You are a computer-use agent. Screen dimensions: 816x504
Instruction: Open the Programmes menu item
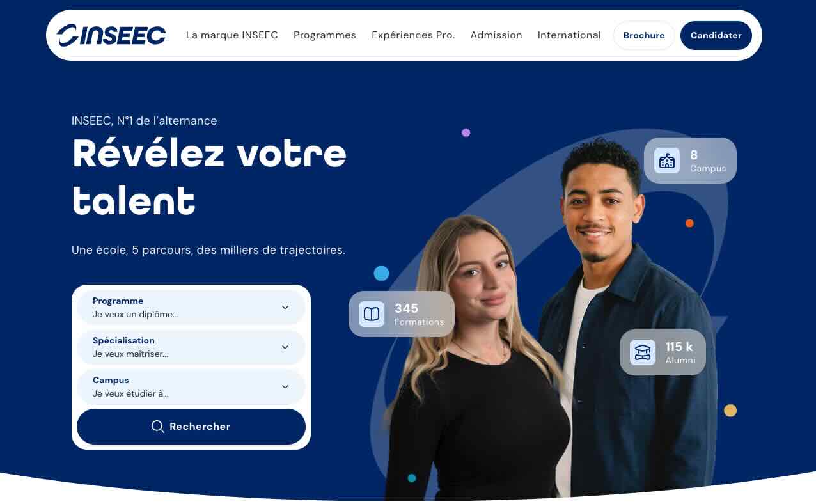pyautogui.click(x=325, y=35)
